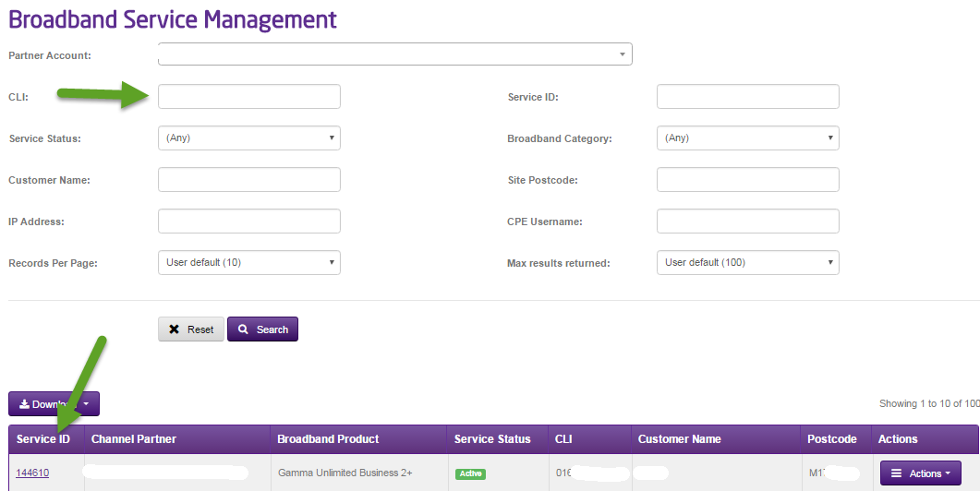Open the Broadband Category dropdown
Screen dimensions: 980x491
tap(747, 138)
